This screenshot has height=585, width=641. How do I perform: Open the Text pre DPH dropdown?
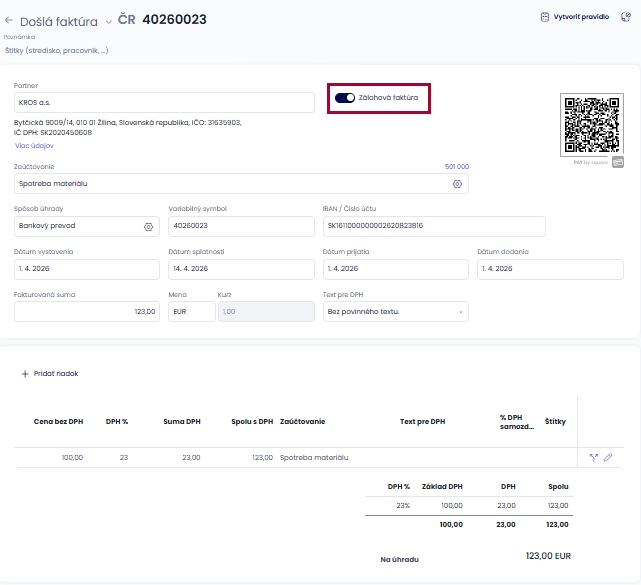[x=395, y=312]
